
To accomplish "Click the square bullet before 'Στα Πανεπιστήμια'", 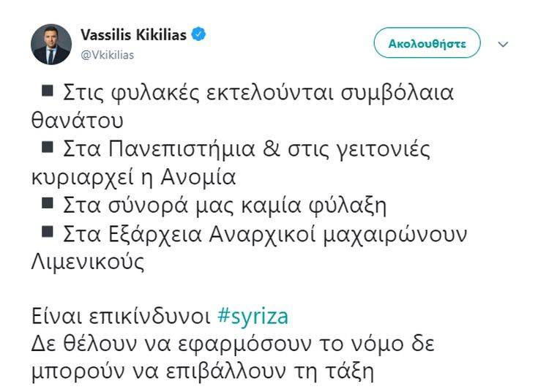I will tap(48, 147).
